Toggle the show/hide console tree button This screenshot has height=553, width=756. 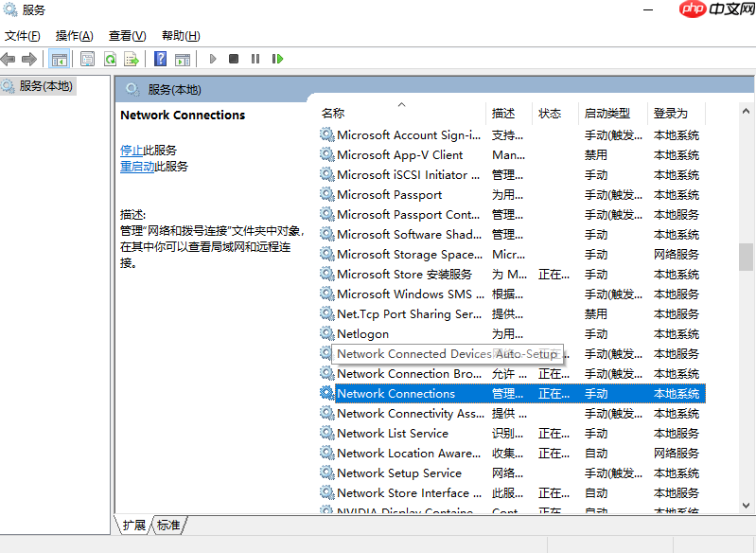coord(60,60)
